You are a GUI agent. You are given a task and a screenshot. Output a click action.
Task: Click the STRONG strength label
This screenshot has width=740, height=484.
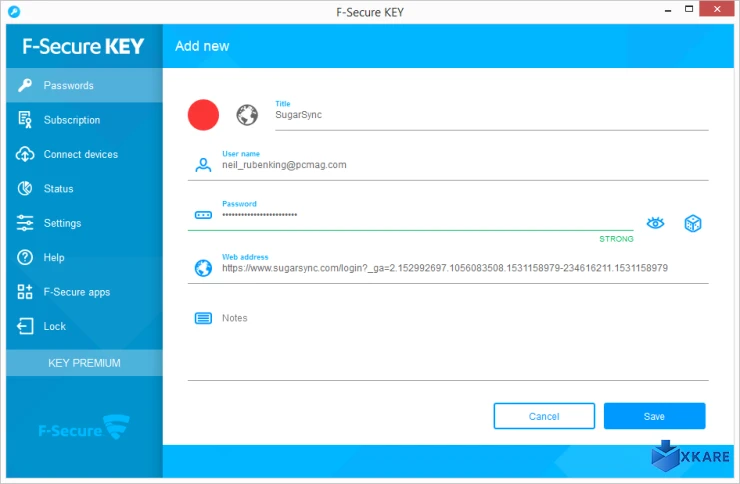tap(616, 239)
